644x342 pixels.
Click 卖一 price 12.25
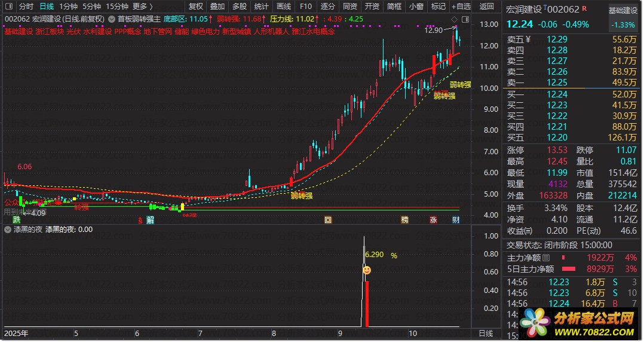click(557, 83)
